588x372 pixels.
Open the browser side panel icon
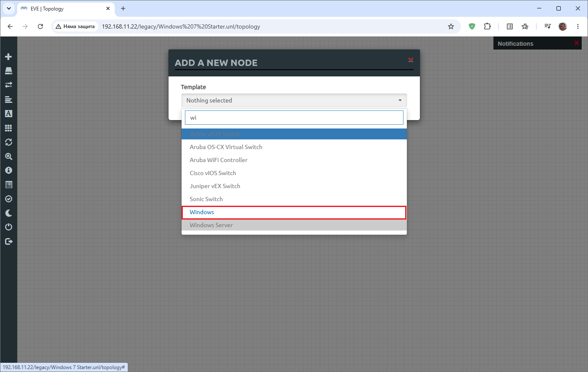[x=510, y=26]
